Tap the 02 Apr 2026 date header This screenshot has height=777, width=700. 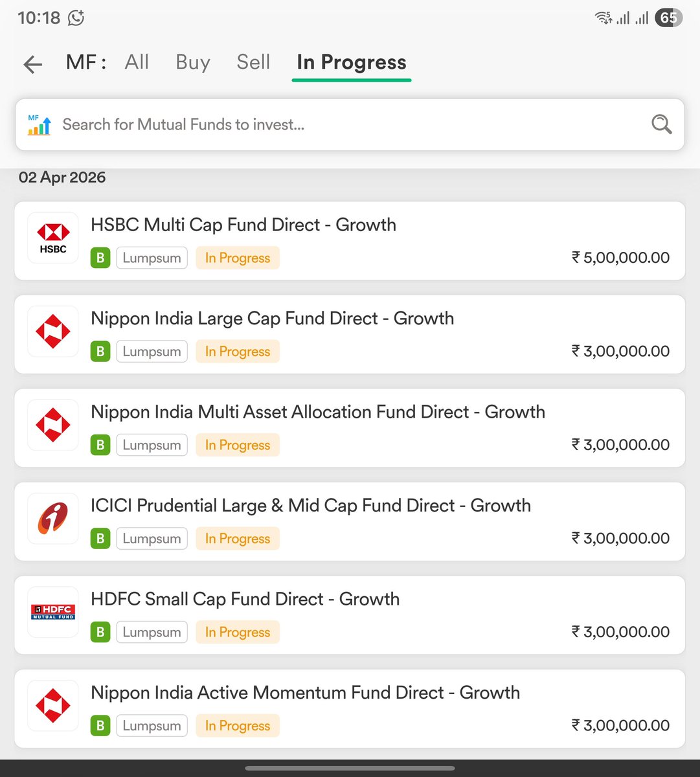pyautogui.click(x=62, y=177)
